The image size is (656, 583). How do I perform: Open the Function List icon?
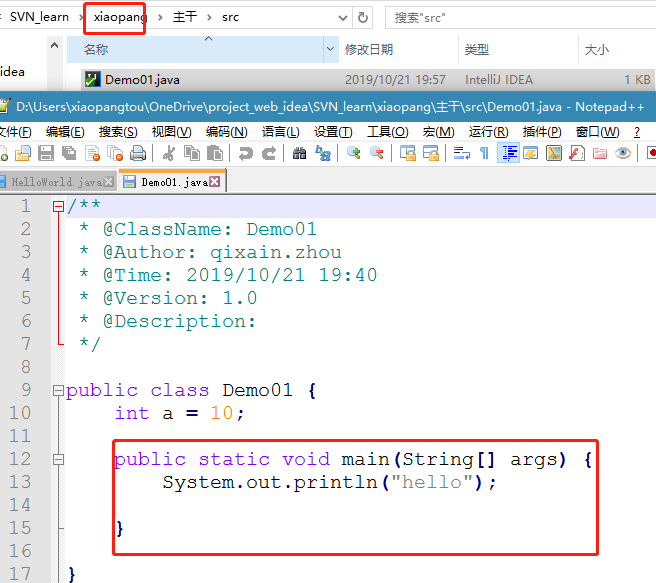pyautogui.click(x=577, y=153)
